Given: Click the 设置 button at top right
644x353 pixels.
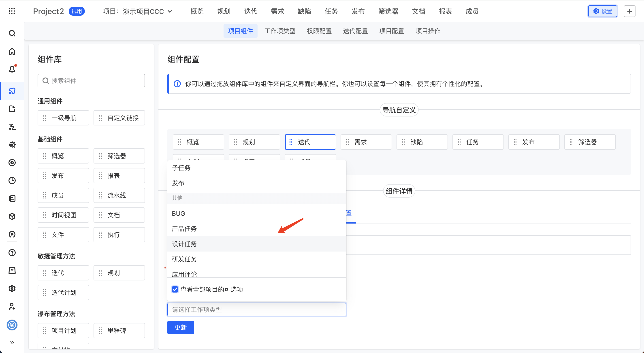Looking at the screenshot, I should coord(603,11).
